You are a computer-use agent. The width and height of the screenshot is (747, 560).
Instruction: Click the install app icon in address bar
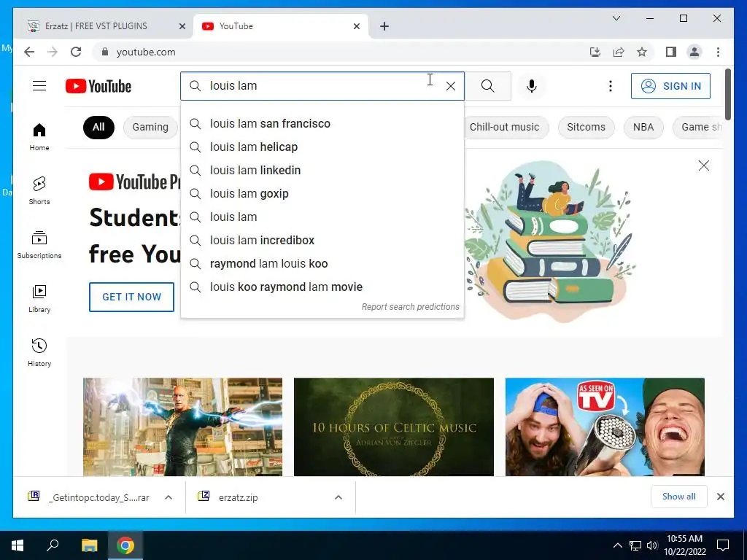[595, 52]
